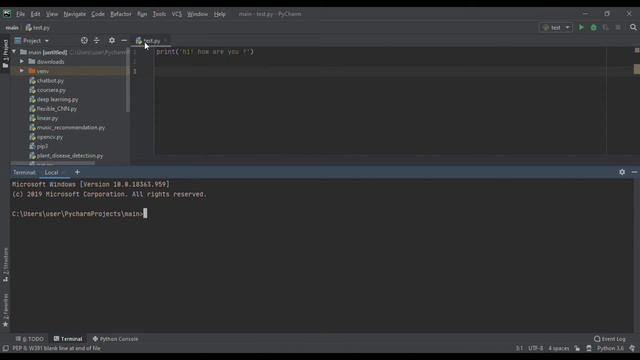This screenshot has height=360, width=640.
Task: Click test.py breadcrumb in navigation bar
Action: (x=38, y=28)
